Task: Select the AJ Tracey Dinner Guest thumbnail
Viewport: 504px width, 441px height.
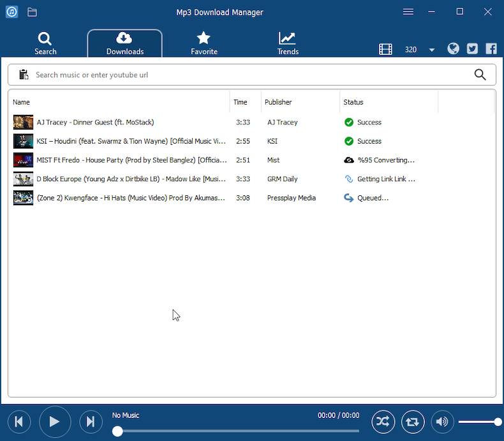Action: [23, 122]
